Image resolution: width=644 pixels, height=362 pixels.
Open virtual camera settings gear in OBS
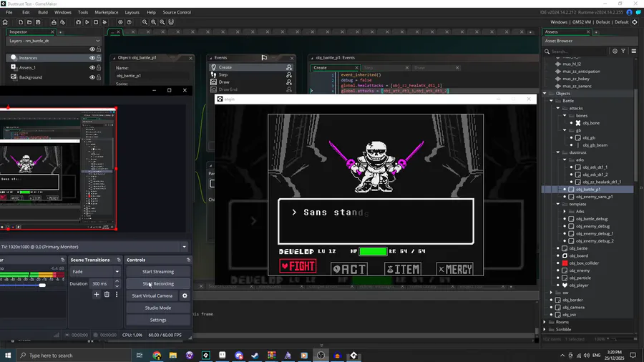tap(185, 295)
